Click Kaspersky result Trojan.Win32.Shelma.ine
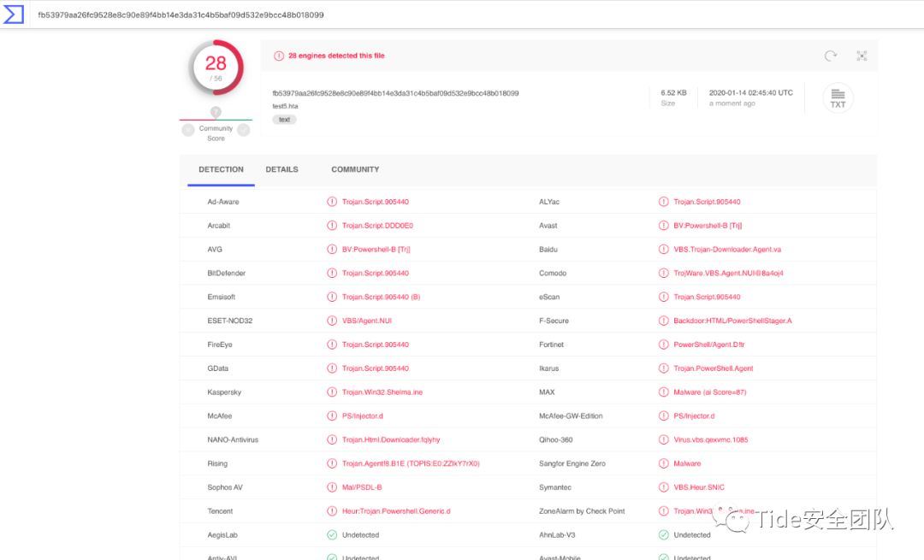This screenshot has width=924, height=560. tap(382, 392)
